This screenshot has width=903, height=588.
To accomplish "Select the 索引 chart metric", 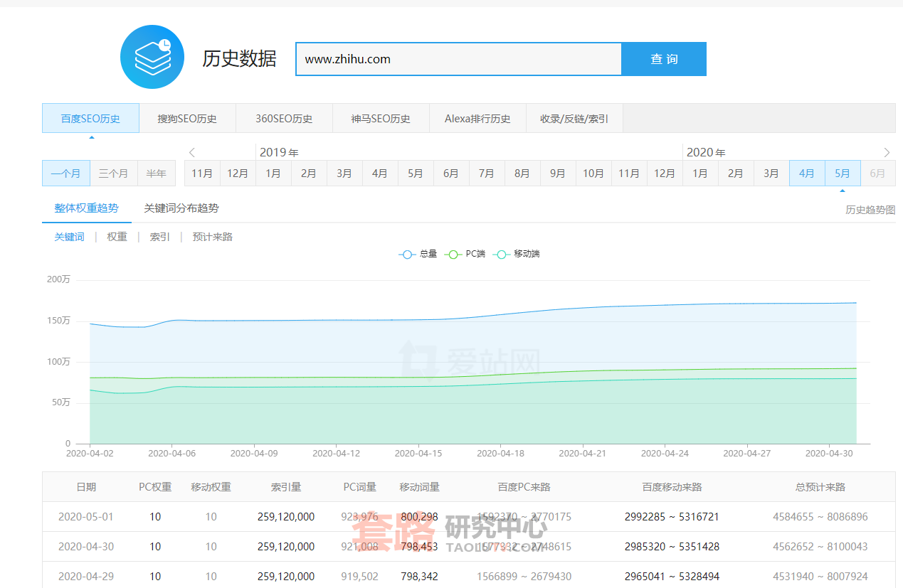I will (160, 237).
